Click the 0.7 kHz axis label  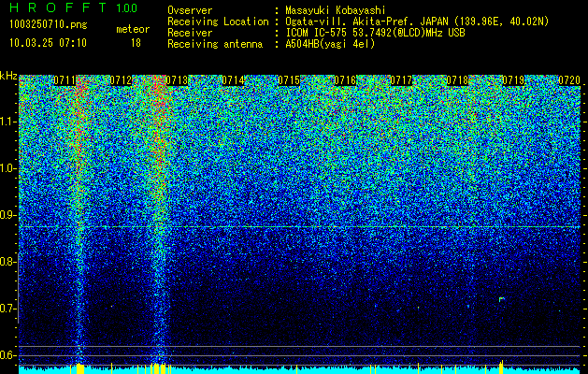tap(7, 309)
